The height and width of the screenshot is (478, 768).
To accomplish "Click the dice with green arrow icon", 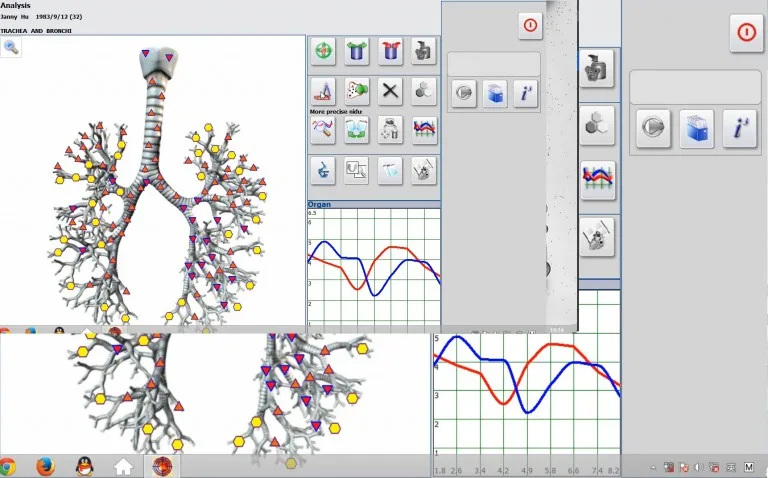I will pos(357,91).
